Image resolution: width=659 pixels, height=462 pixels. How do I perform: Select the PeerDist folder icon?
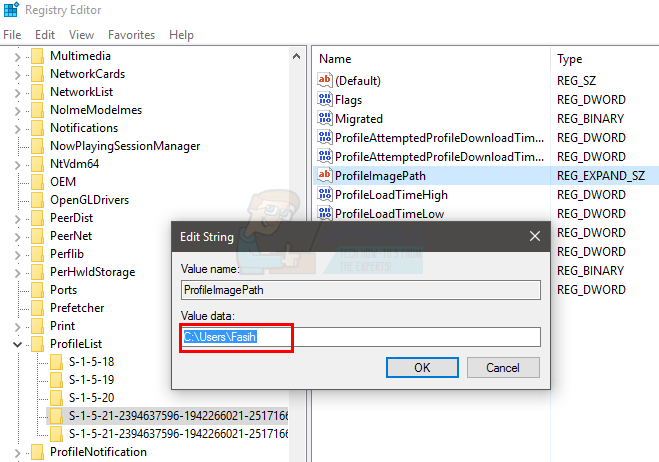pos(37,218)
